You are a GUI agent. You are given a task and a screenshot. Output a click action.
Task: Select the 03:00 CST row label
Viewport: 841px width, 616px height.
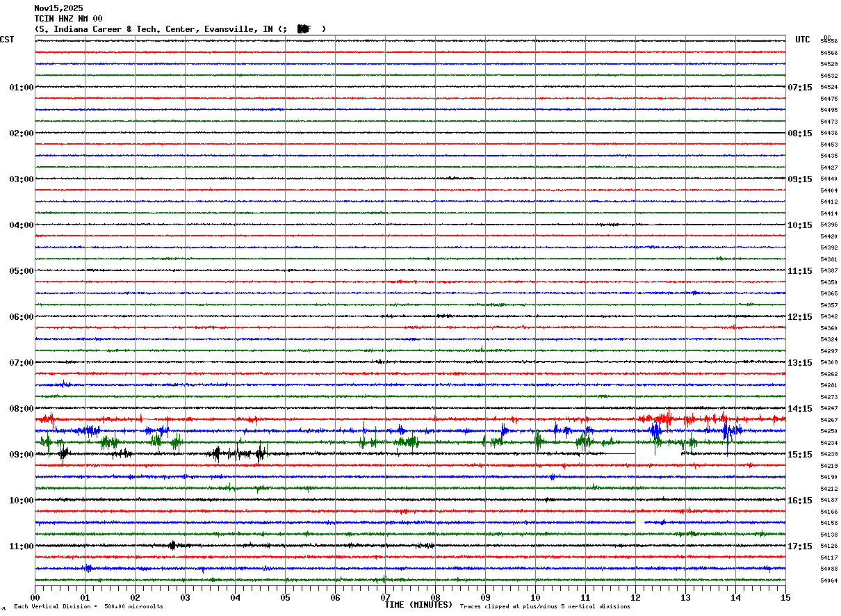21,179
